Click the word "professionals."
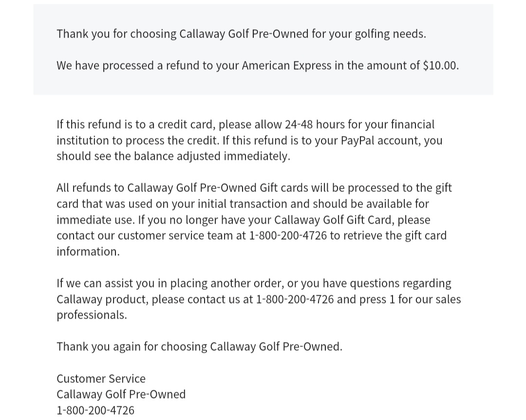 click(92, 315)
